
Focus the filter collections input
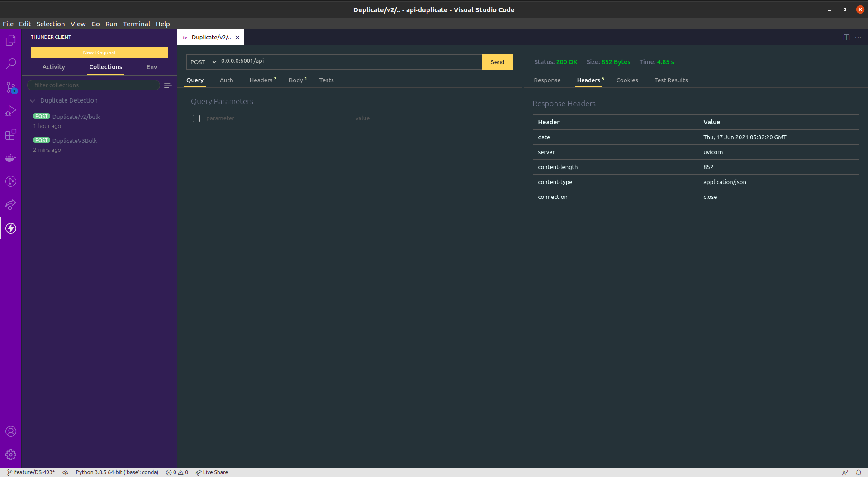pyautogui.click(x=94, y=85)
